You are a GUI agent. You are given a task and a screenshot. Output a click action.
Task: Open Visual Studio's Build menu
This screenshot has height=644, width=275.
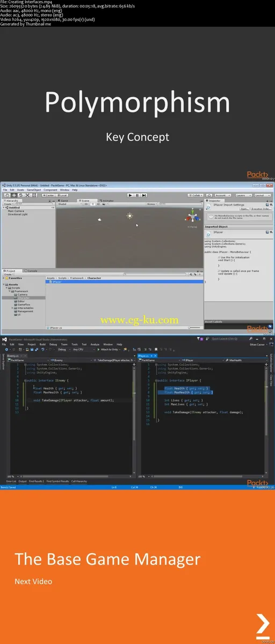point(44,344)
